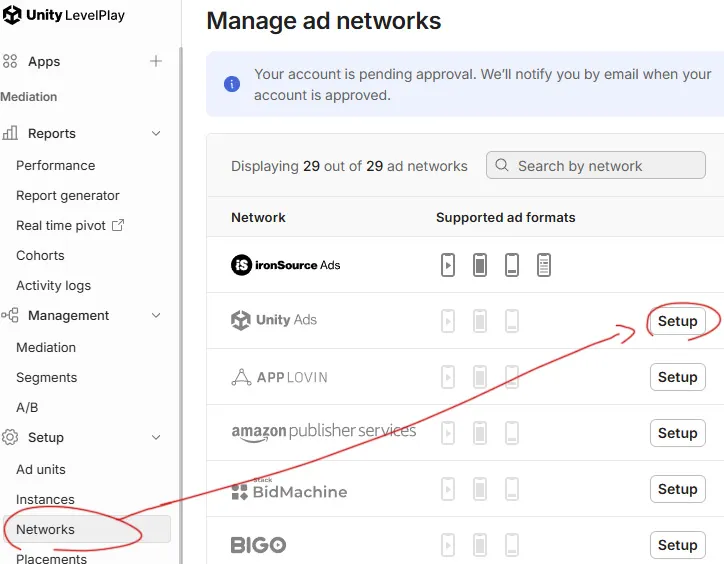Click the plus icon beside Apps

tap(156, 61)
